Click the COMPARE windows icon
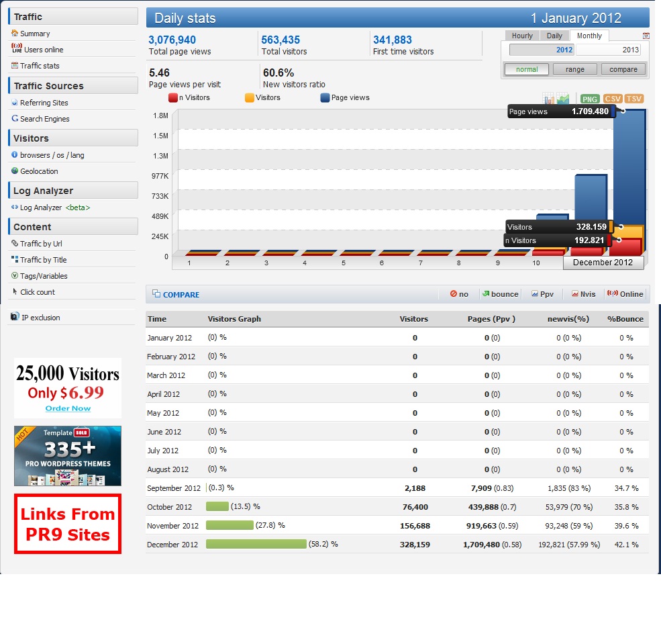Screen dimensions: 661x644 click(x=156, y=293)
